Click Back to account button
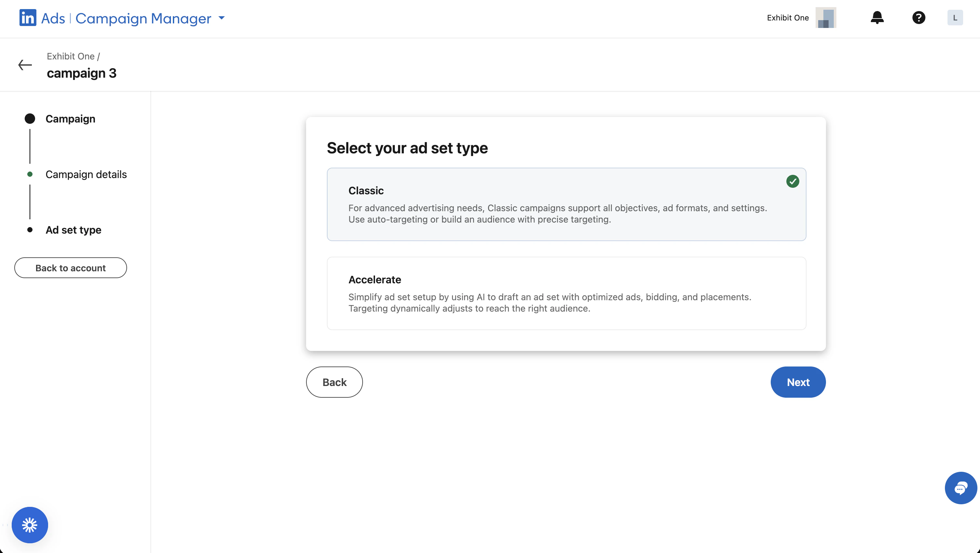 [x=71, y=268]
